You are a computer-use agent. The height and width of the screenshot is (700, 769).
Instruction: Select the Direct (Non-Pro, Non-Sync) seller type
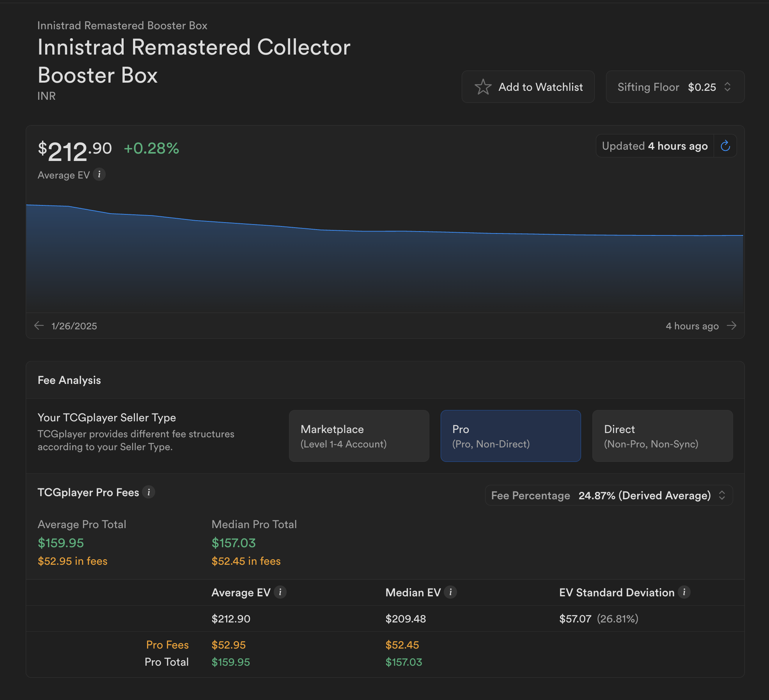click(x=663, y=436)
